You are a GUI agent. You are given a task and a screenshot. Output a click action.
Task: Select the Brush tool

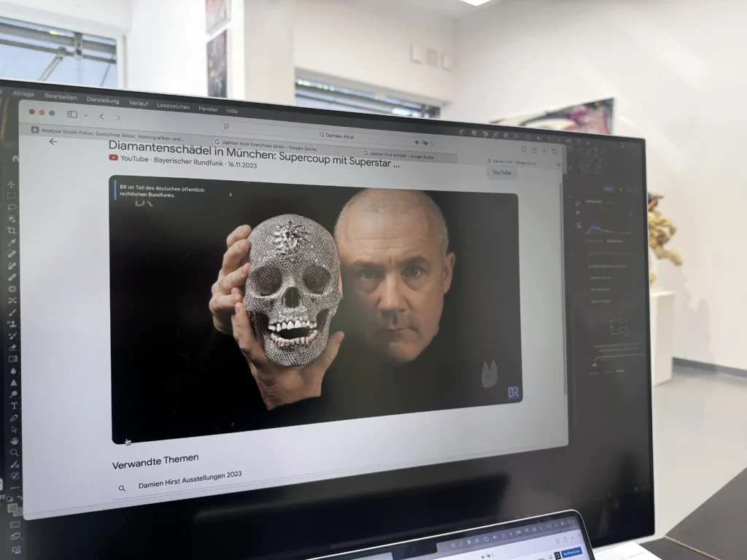[x=12, y=312]
